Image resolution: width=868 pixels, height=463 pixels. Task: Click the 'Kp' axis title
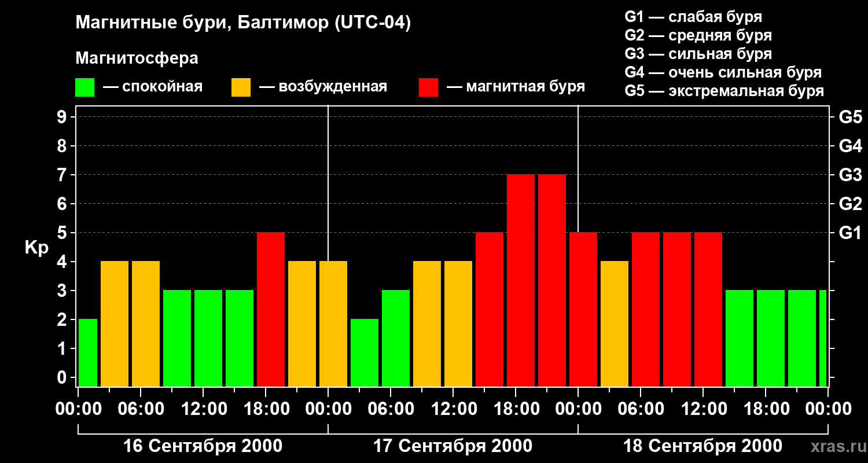pyautogui.click(x=36, y=248)
